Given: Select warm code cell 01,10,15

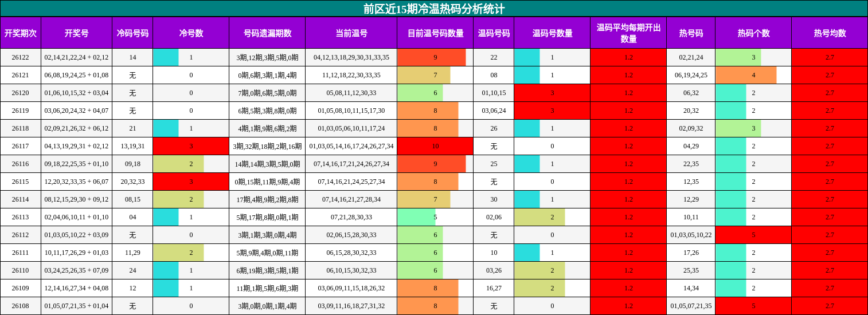Looking at the screenshot, I should pos(494,93).
